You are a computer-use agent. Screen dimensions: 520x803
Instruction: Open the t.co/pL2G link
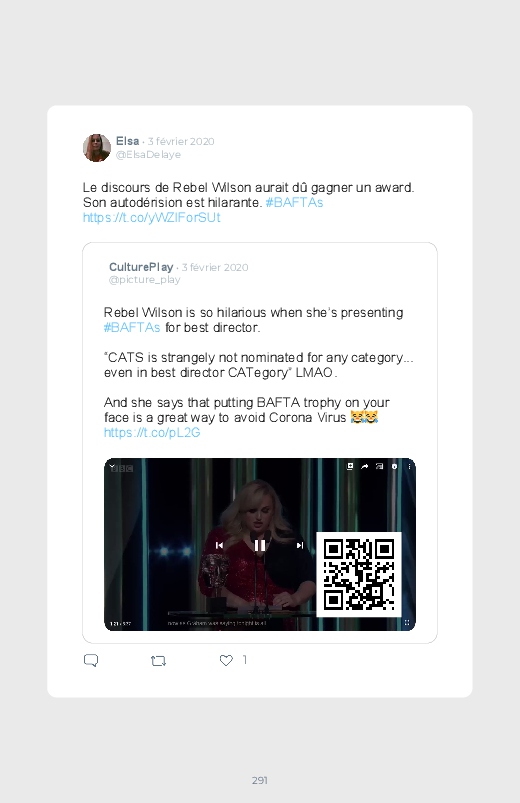coord(152,433)
